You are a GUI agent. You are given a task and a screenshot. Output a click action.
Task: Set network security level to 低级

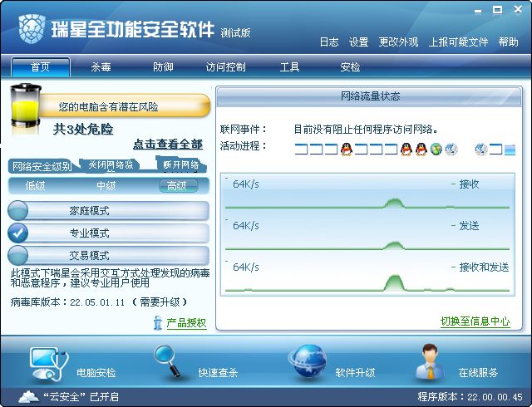(x=35, y=186)
